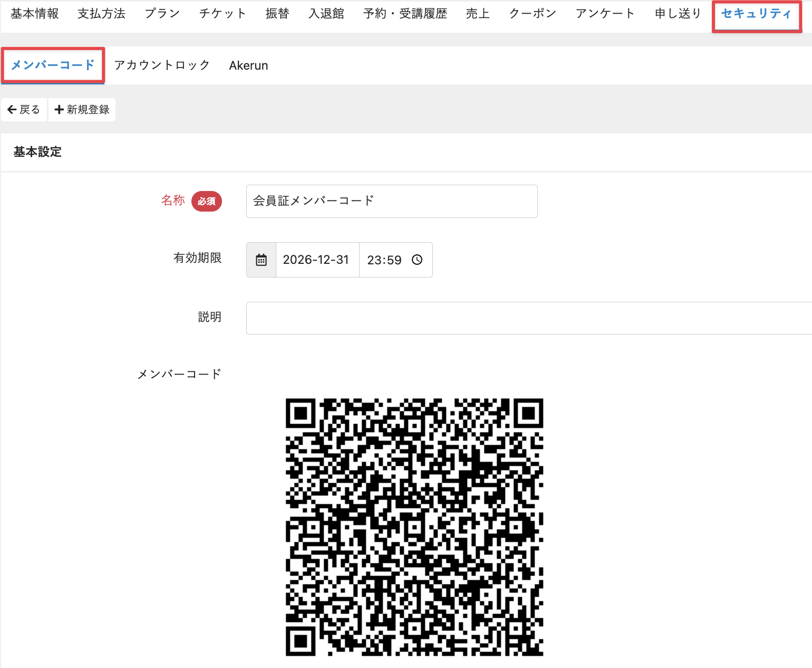Open the 入退館 tab
The image size is (812, 668).
point(326,14)
